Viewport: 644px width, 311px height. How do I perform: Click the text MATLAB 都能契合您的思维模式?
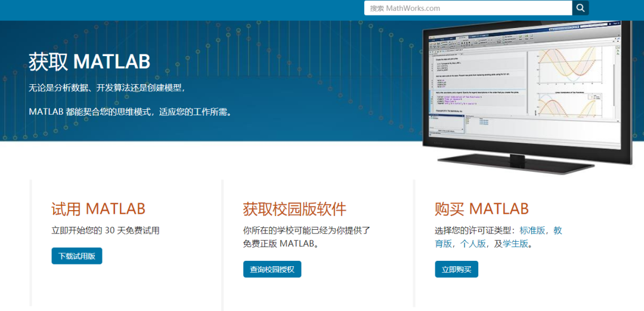click(91, 112)
